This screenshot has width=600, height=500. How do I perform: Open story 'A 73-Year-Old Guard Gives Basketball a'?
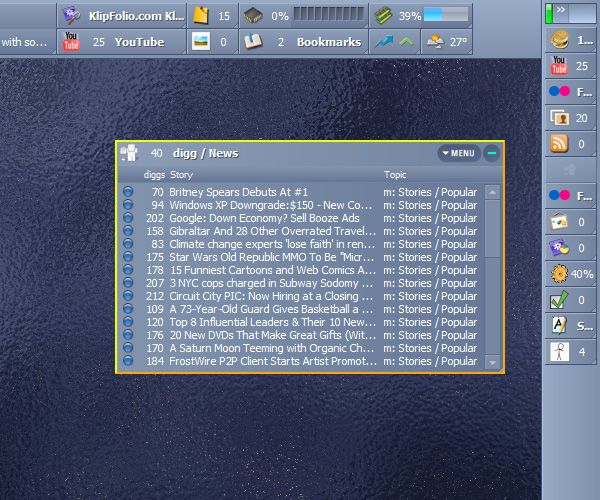click(x=271, y=309)
